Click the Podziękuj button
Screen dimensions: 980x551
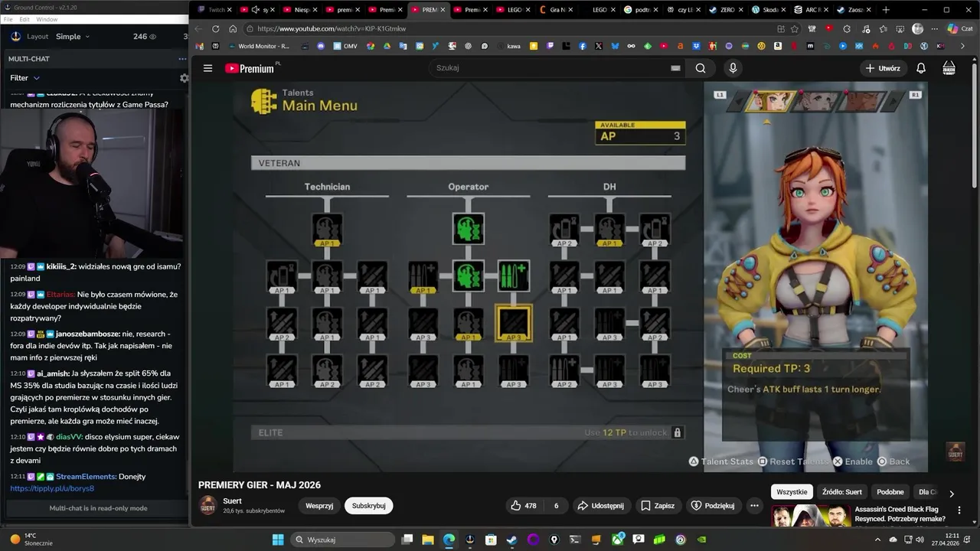[x=713, y=506]
